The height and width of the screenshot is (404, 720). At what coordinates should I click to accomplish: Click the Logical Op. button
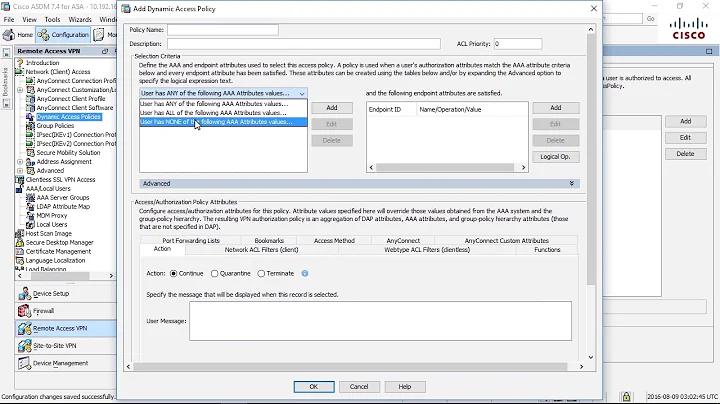tap(556, 157)
